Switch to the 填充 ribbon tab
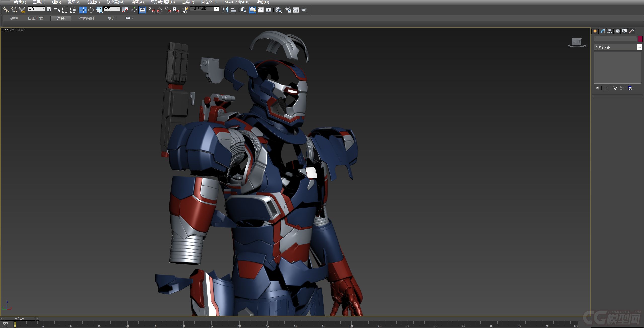This screenshot has height=328, width=644. click(112, 18)
